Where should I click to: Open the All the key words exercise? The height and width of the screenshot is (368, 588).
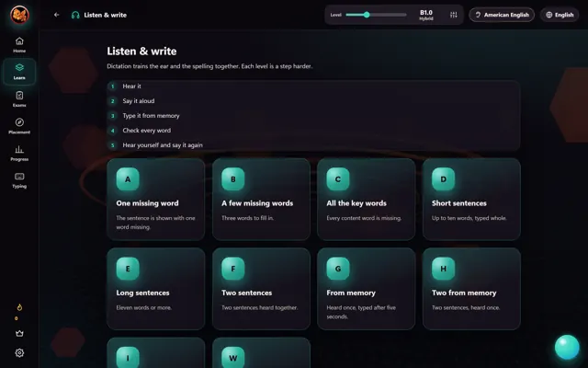(367, 200)
